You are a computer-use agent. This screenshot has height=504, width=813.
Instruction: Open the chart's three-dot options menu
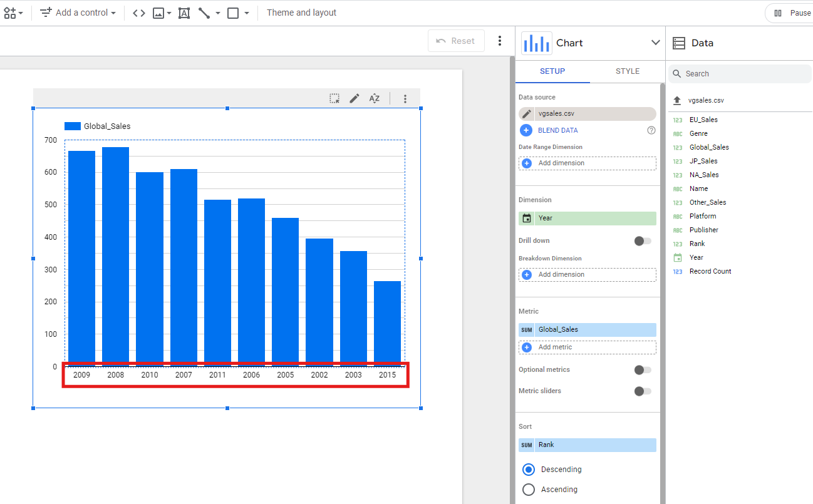tap(405, 98)
